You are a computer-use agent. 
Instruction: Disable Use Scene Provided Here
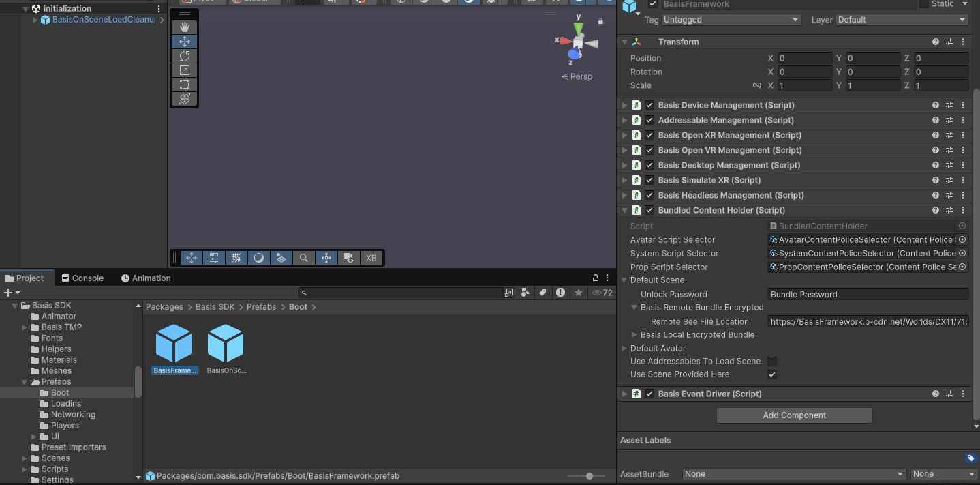point(772,374)
